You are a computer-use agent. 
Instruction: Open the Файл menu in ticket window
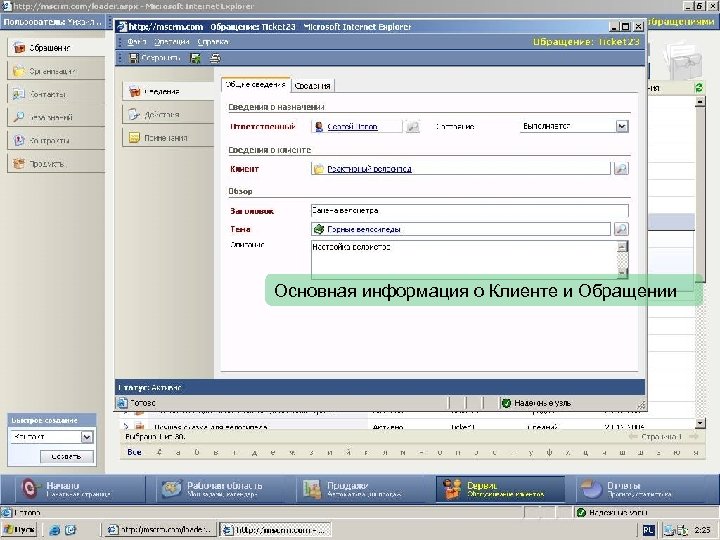[136, 42]
